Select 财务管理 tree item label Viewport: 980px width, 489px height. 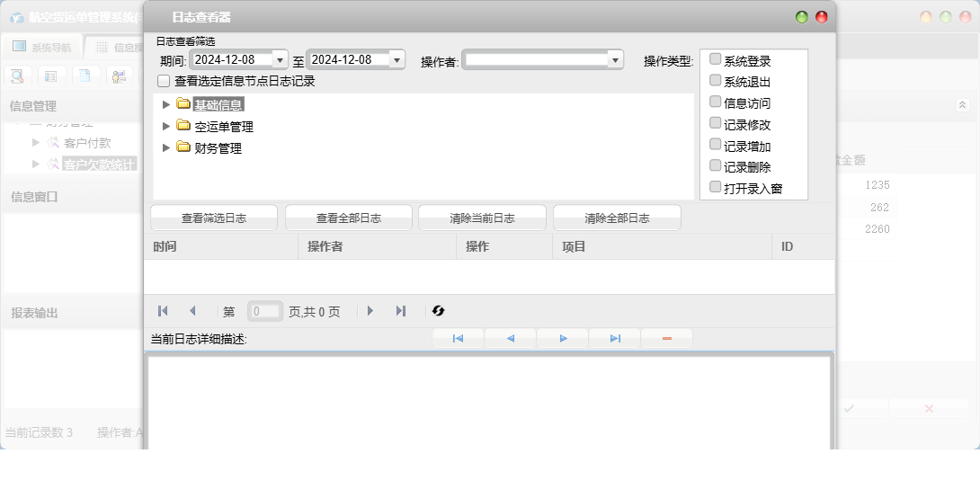(218, 148)
